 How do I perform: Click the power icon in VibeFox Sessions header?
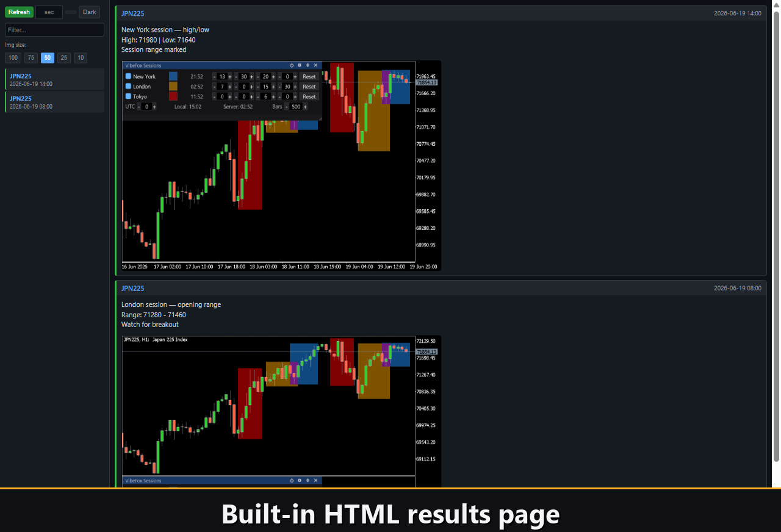(292, 65)
